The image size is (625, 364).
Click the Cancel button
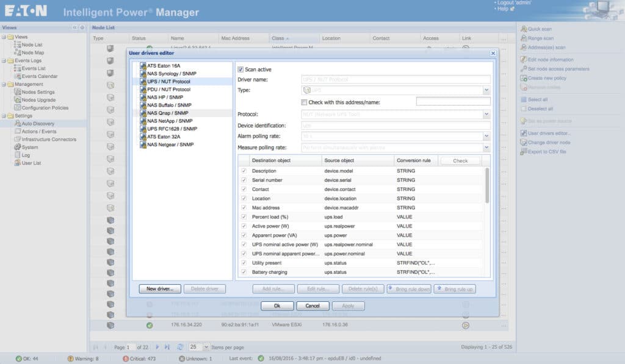pos(312,306)
